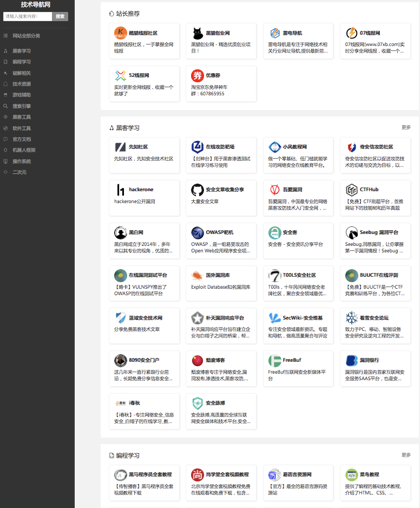Click the FreeBuf green icon

274,360
